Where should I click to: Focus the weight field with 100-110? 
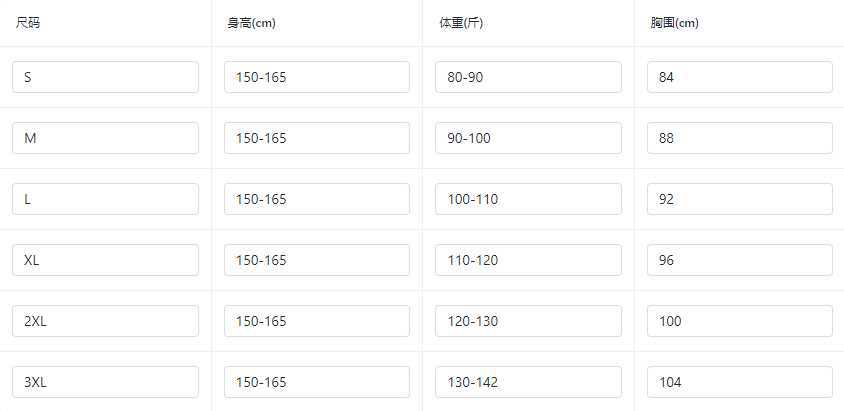coord(528,199)
